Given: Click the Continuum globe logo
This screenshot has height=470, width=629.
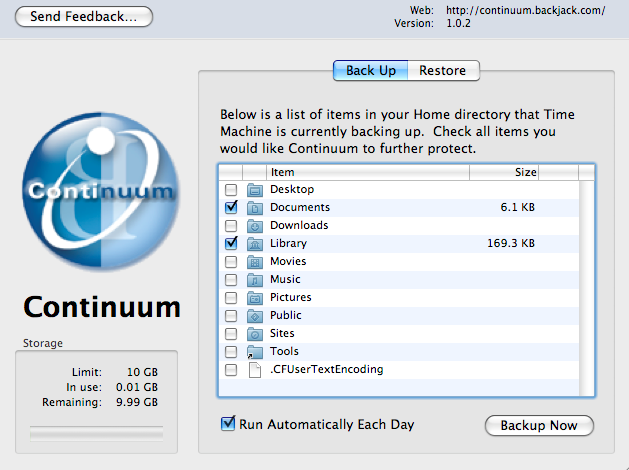Looking at the screenshot, I should (x=101, y=191).
